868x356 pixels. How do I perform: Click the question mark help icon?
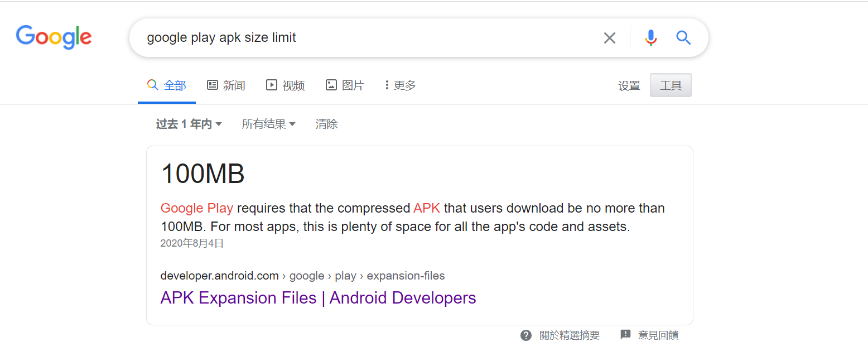pos(526,335)
